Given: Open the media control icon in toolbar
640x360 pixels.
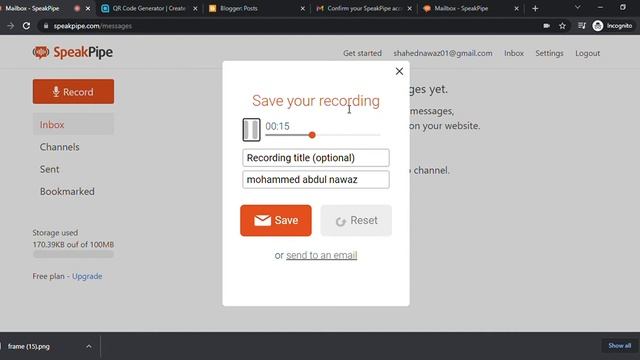Looking at the screenshot, I should [582, 26].
